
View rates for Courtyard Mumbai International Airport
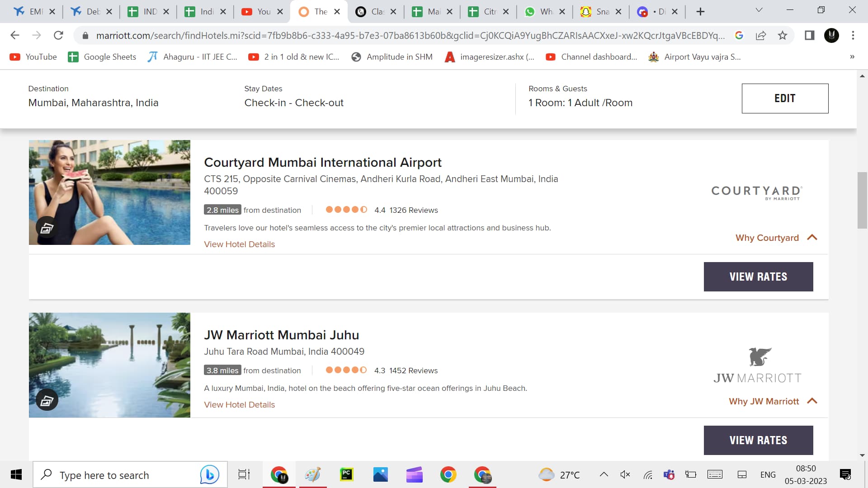758,277
